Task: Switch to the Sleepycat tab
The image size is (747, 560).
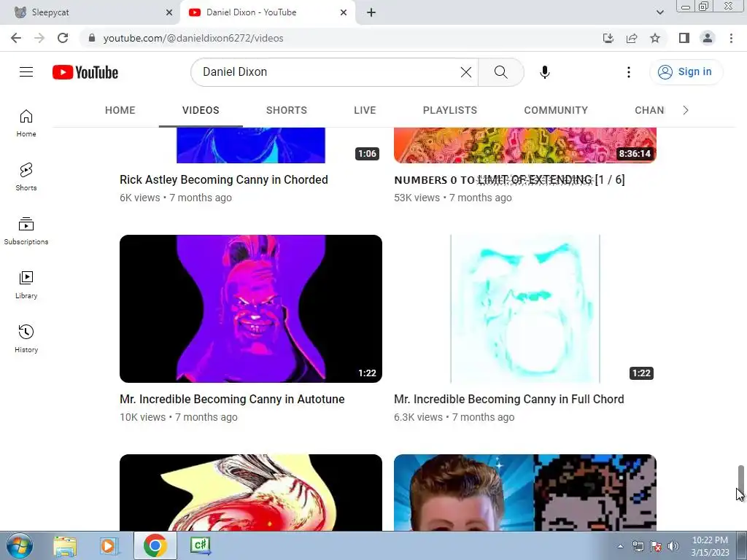Action: pos(90,12)
